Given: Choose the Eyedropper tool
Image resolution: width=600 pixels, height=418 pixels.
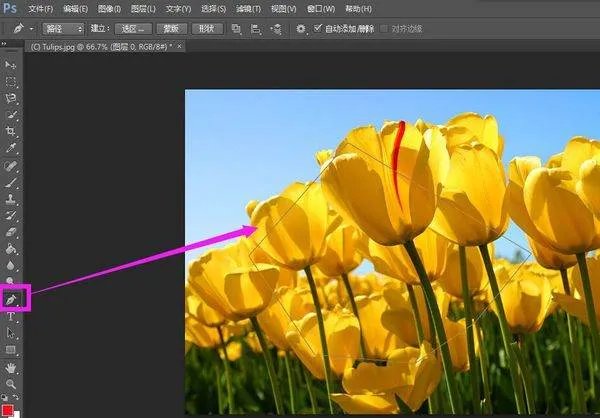Looking at the screenshot, I should (12, 149).
